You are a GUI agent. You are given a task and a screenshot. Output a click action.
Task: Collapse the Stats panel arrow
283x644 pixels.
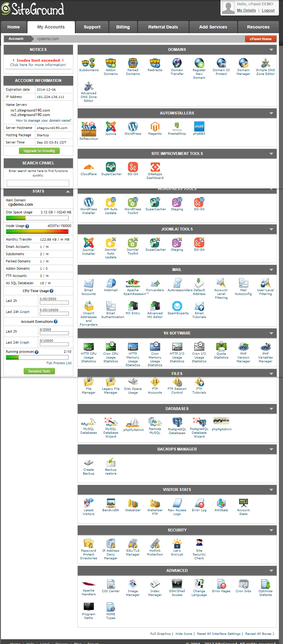click(x=68, y=191)
